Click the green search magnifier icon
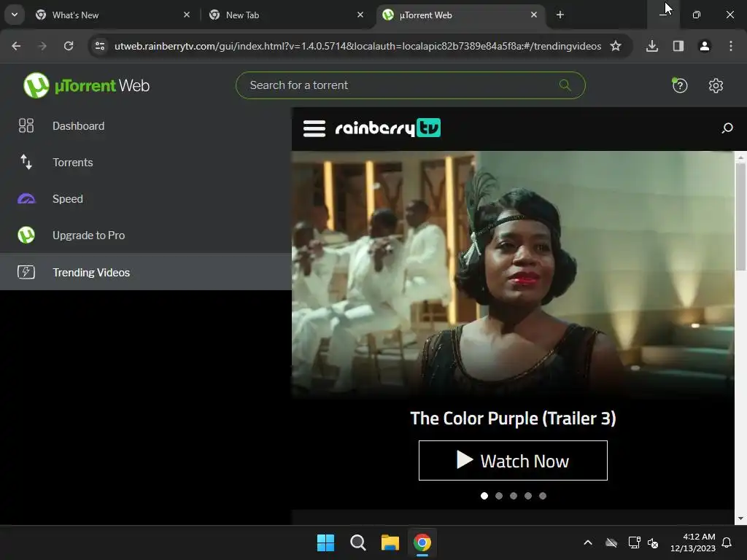The height and width of the screenshot is (560, 747). pyautogui.click(x=565, y=85)
